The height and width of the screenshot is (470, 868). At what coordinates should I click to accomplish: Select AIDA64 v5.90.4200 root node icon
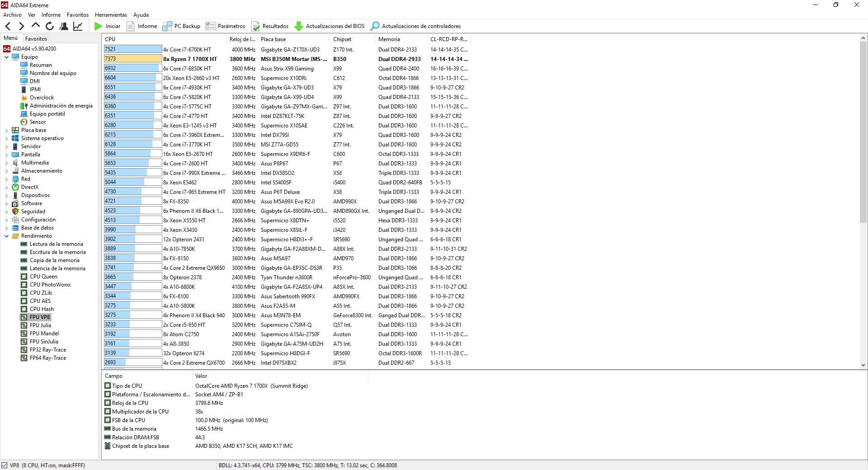pos(7,49)
